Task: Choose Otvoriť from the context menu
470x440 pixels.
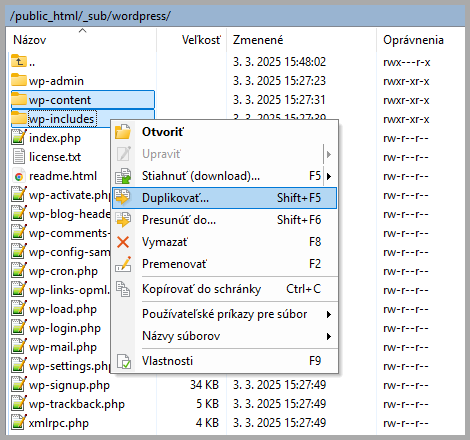Action: [225, 132]
